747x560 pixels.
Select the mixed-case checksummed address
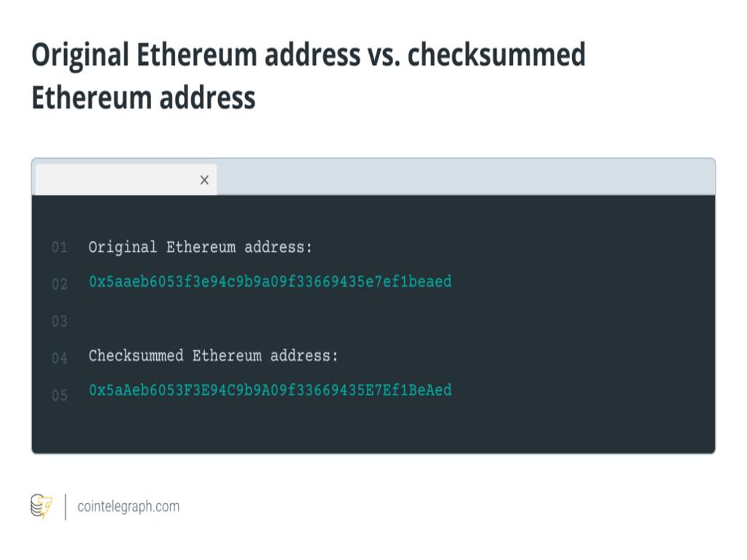[270, 390]
